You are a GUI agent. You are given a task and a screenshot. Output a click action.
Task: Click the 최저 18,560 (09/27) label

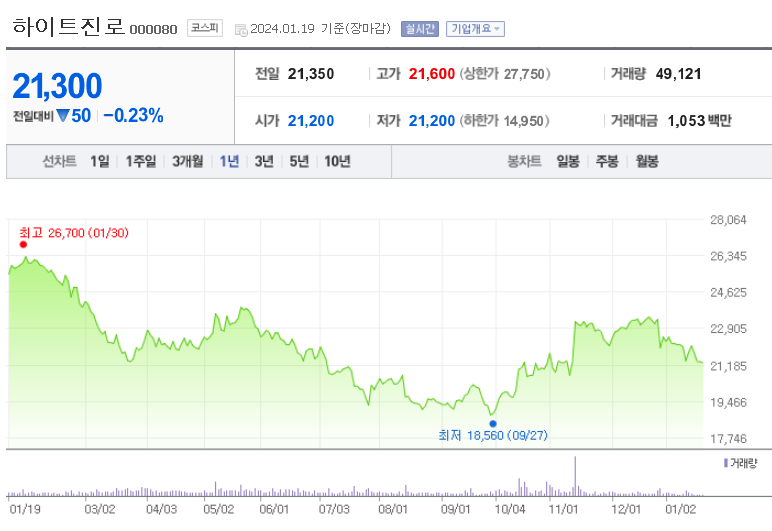click(493, 436)
